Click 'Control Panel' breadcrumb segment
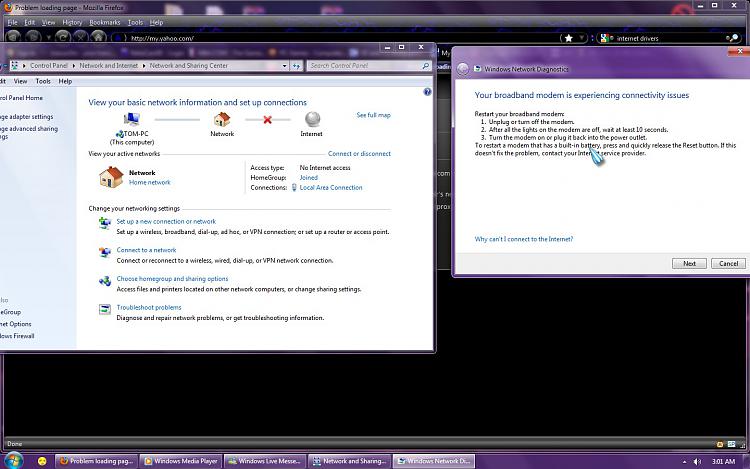The image size is (750, 469). [49, 65]
